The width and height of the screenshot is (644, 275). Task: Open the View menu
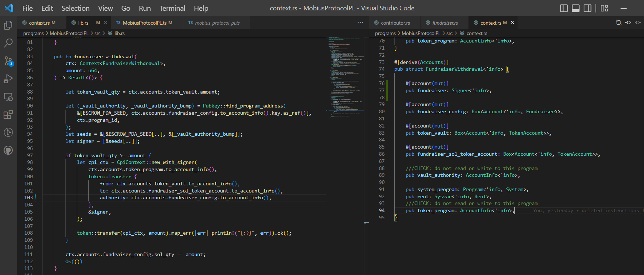[x=105, y=8]
